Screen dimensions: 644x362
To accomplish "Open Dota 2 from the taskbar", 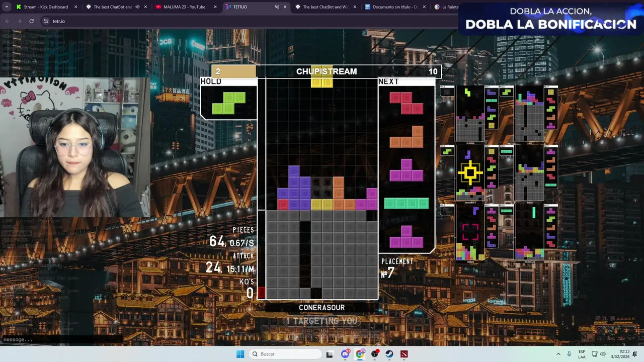I will point(404,354).
